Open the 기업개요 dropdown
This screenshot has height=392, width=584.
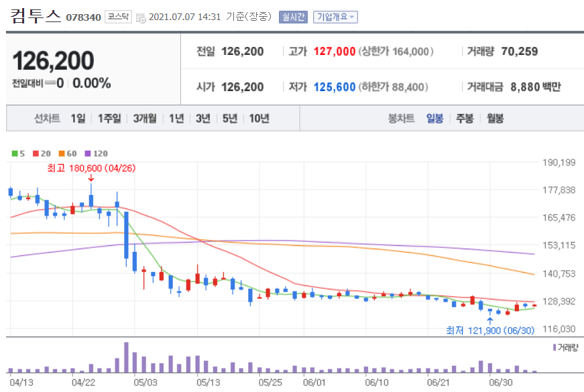click(x=335, y=17)
